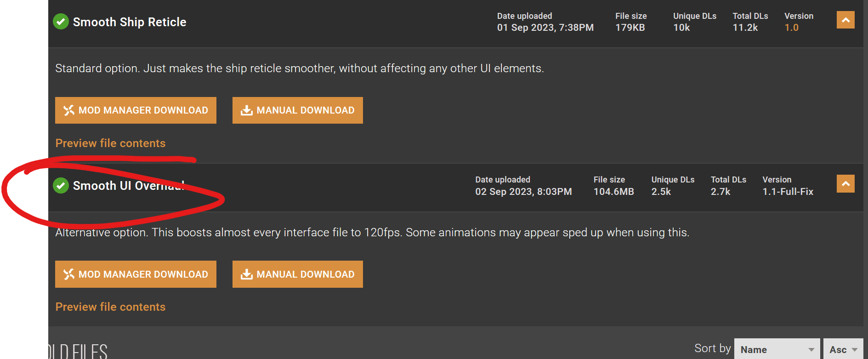Collapse the Smooth Ship Reticle file entry

pos(845,20)
